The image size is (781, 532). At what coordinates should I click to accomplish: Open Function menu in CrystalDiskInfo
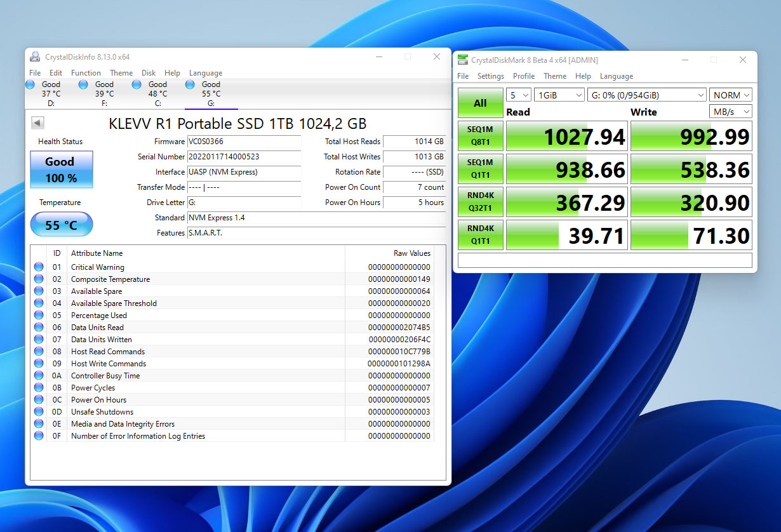coord(86,73)
